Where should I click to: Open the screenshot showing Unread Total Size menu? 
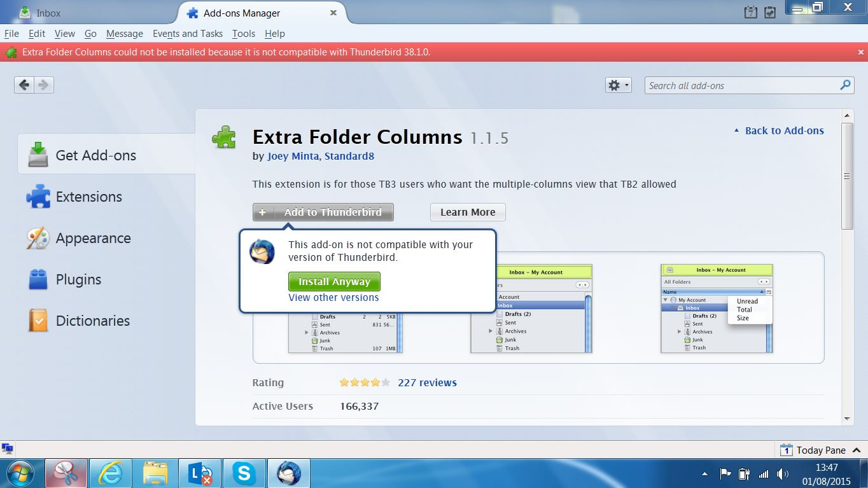pyautogui.click(x=717, y=309)
